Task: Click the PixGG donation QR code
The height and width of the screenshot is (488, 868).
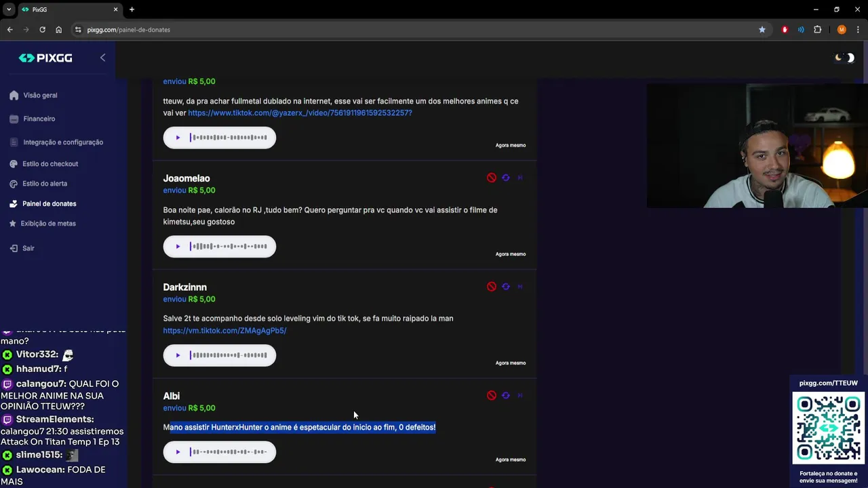Action: (x=828, y=429)
